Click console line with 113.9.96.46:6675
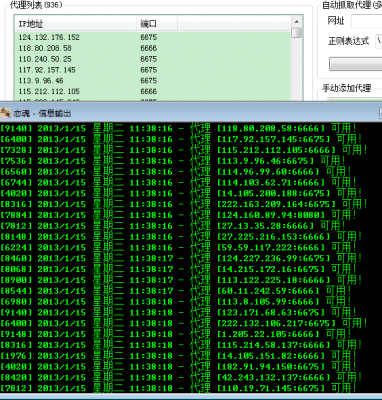 pos(173,161)
